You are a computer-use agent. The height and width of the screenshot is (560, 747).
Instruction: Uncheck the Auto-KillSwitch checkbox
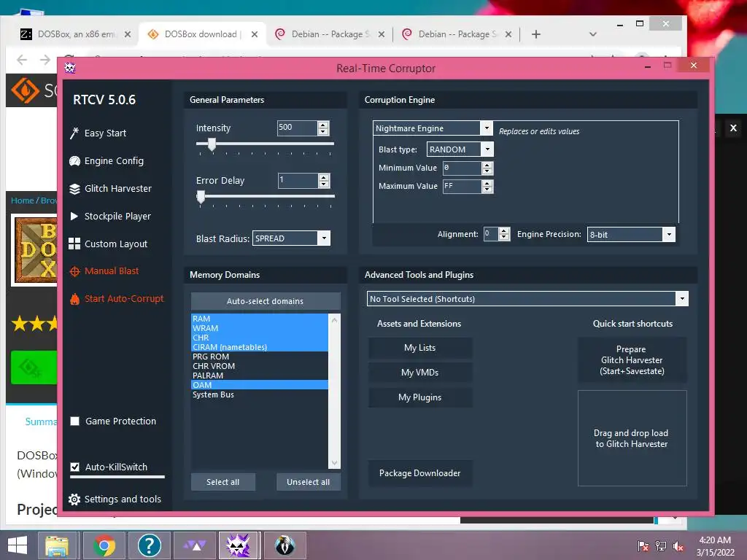(75, 467)
